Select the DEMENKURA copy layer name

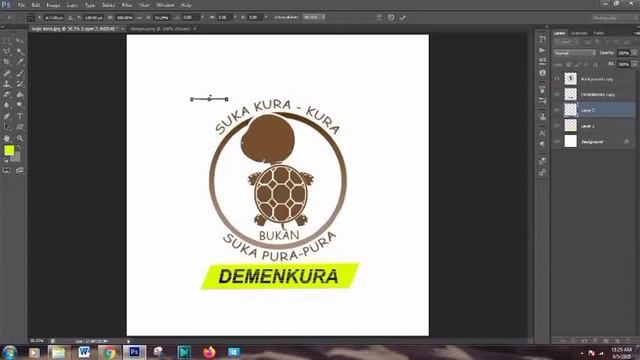(598, 94)
